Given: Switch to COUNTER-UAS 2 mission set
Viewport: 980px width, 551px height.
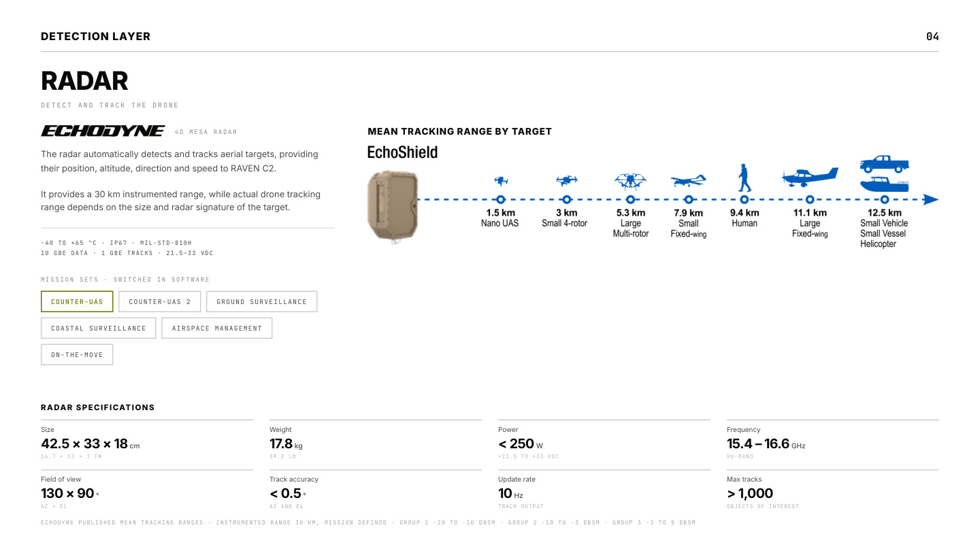Looking at the screenshot, I should [160, 301].
